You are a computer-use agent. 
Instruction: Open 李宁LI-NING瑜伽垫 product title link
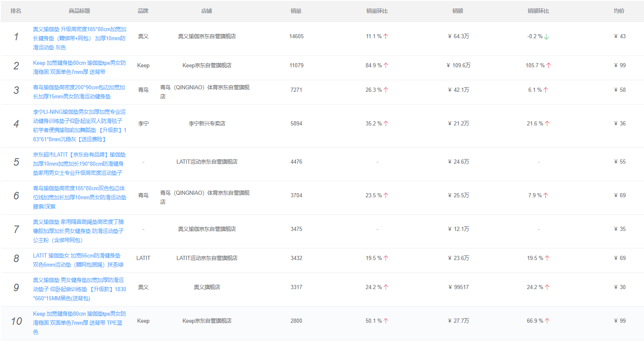[x=79, y=125]
